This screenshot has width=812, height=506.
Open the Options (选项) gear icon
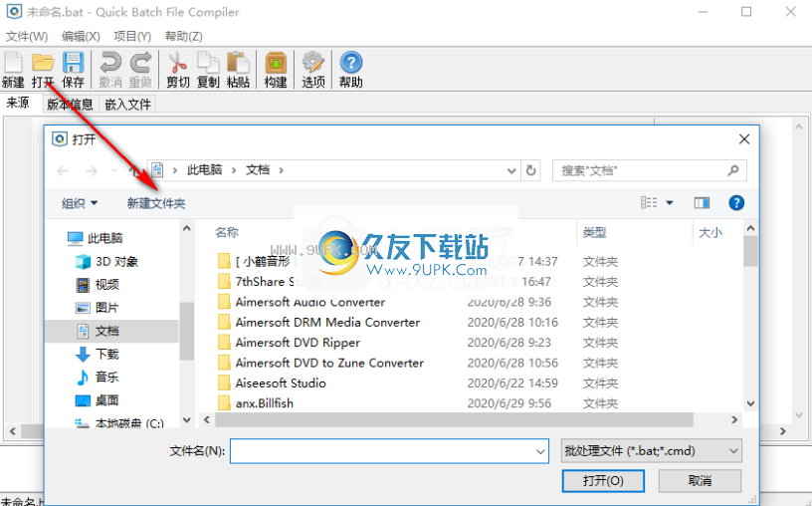click(313, 70)
